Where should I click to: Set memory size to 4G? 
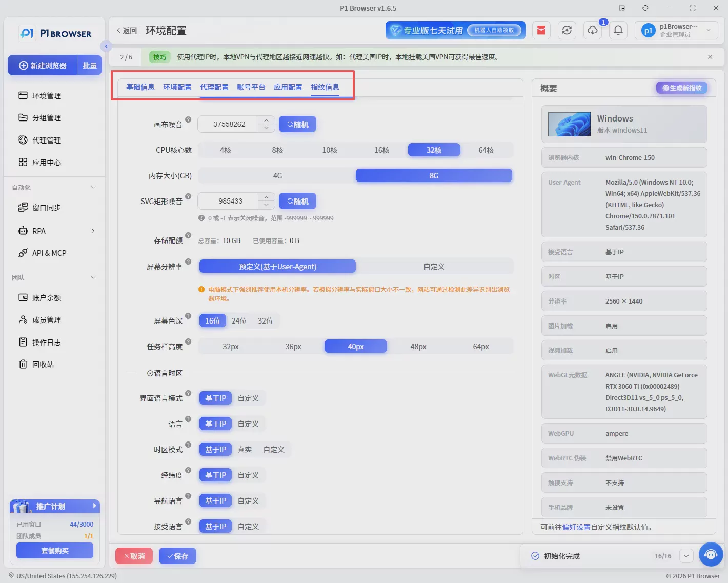[277, 176]
